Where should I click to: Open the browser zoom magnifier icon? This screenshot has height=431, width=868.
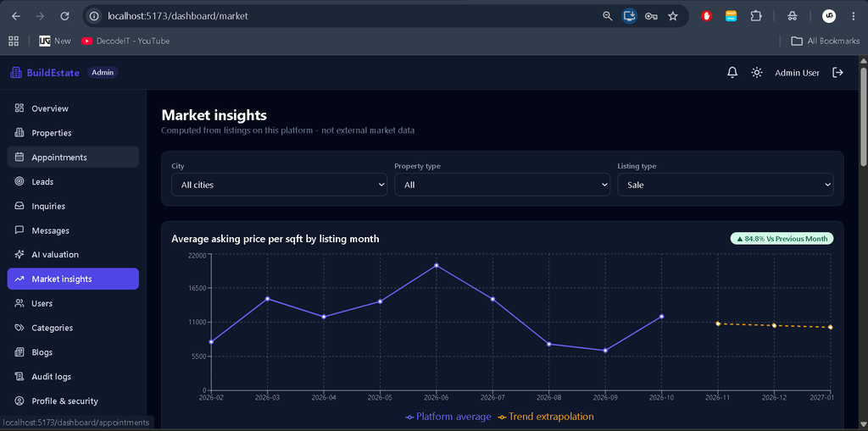click(x=607, y=16)
